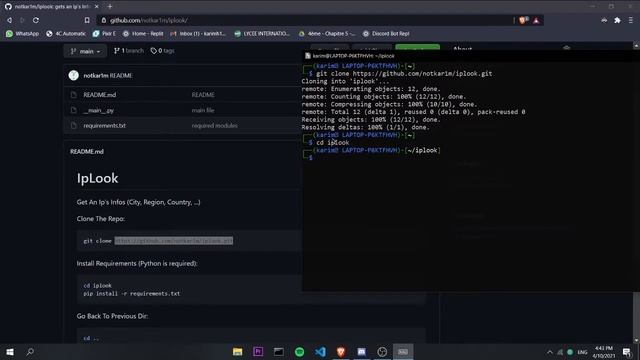Viewport: 640px width, 360px height.
Task: Open Adobe Premiere Pro from taskbar
Action: coord(258,351)
